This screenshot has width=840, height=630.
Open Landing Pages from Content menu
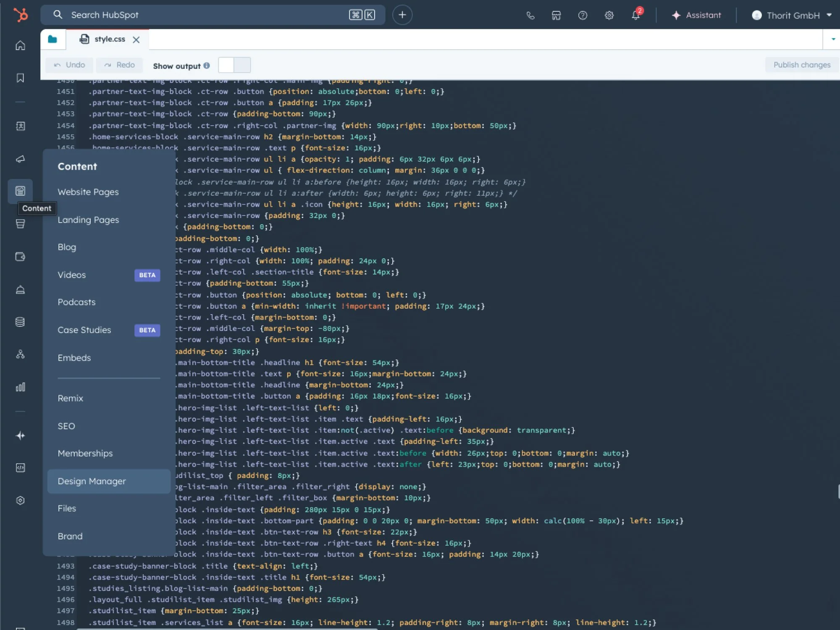click(x=88, y=220)
